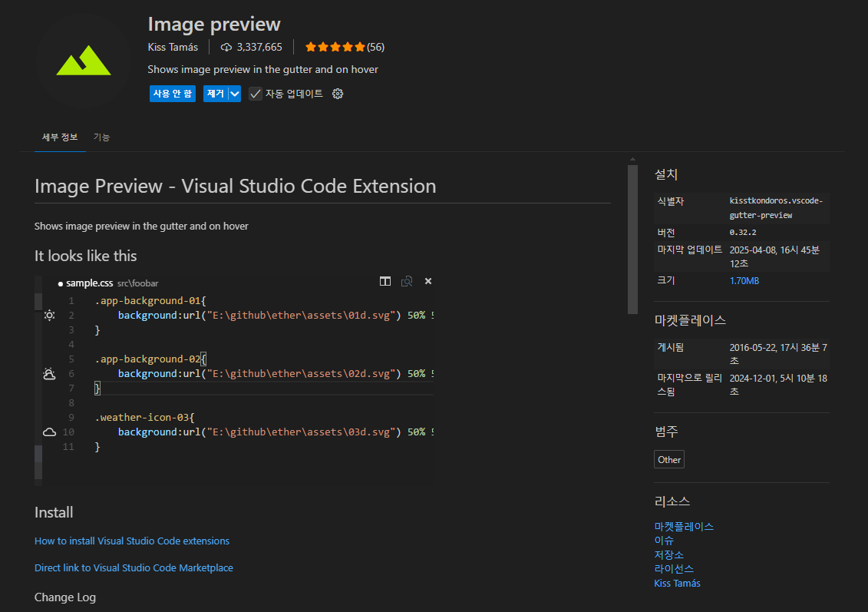Click the Image preview extension title

(214, 24)
